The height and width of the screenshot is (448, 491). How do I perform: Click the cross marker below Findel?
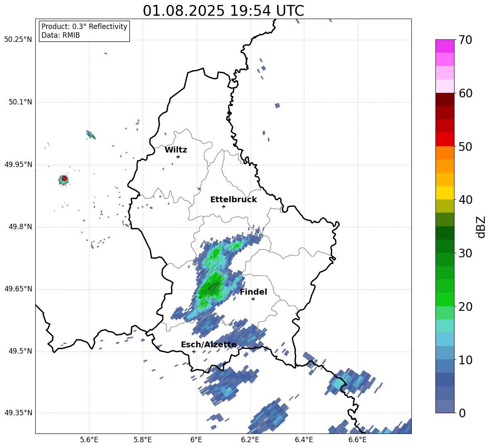pos(253,299)
